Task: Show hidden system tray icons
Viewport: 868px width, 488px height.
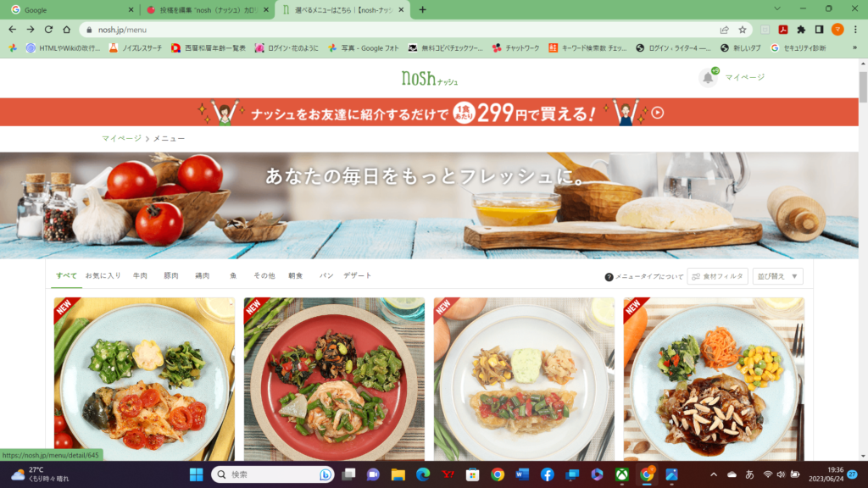Action: (714, 474)
